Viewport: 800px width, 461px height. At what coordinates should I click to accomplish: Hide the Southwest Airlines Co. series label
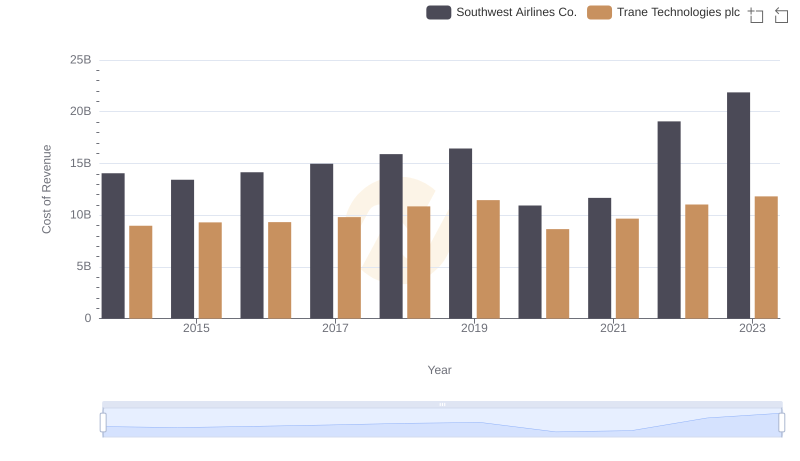tap(516, 12)
